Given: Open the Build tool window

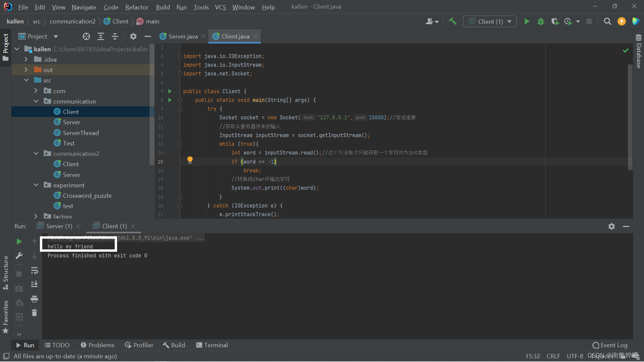Looking at the screenshot, I should (x=174, y=345).
